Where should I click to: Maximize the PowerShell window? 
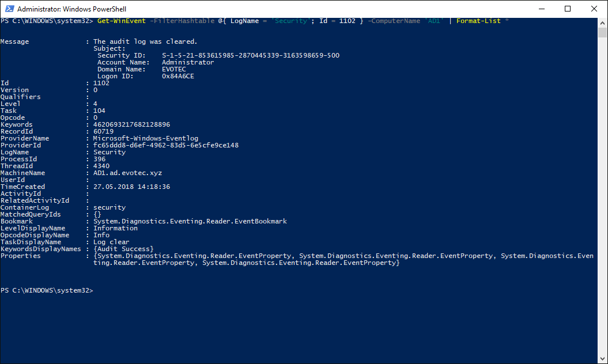[568, 9]
